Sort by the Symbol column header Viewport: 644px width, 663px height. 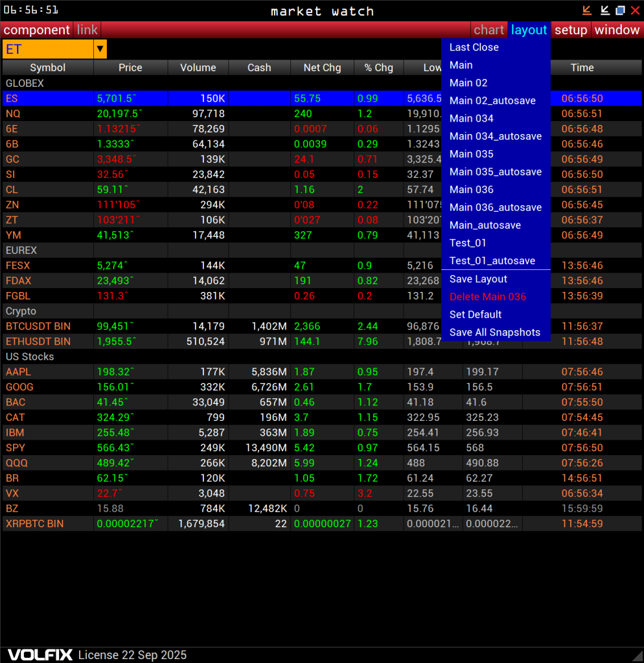pyautogui.click(x=48, y=67)
